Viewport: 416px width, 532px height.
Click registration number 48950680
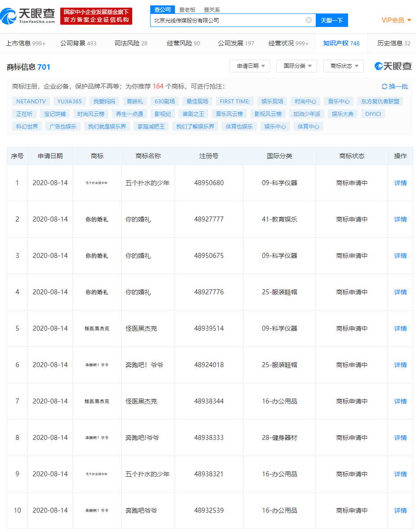209,183
